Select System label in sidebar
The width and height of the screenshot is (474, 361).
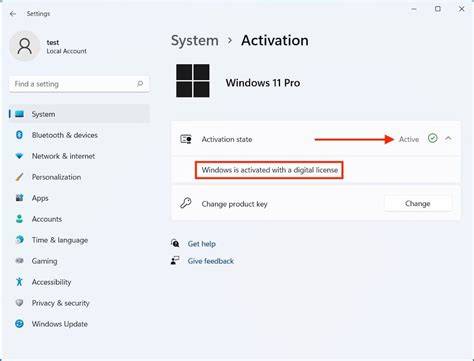tap(43, 114)
